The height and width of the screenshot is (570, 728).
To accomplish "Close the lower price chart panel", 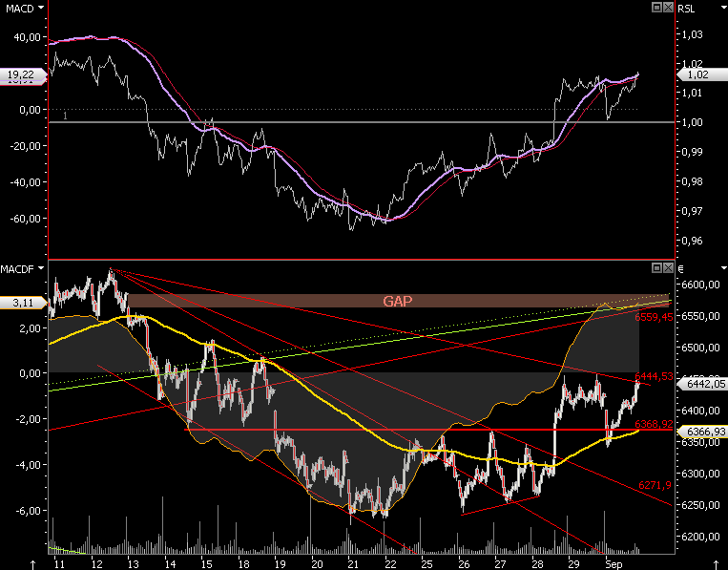I will click(x=668, y=267).
